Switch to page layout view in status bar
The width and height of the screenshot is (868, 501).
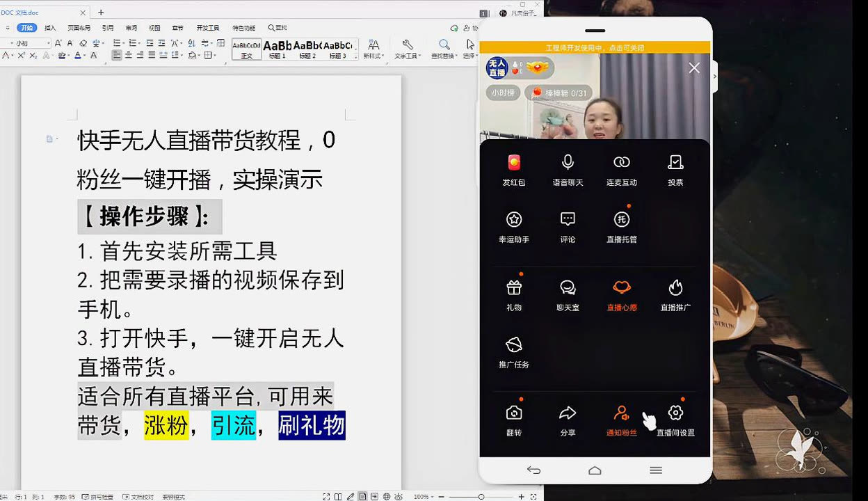pos(362,497)
